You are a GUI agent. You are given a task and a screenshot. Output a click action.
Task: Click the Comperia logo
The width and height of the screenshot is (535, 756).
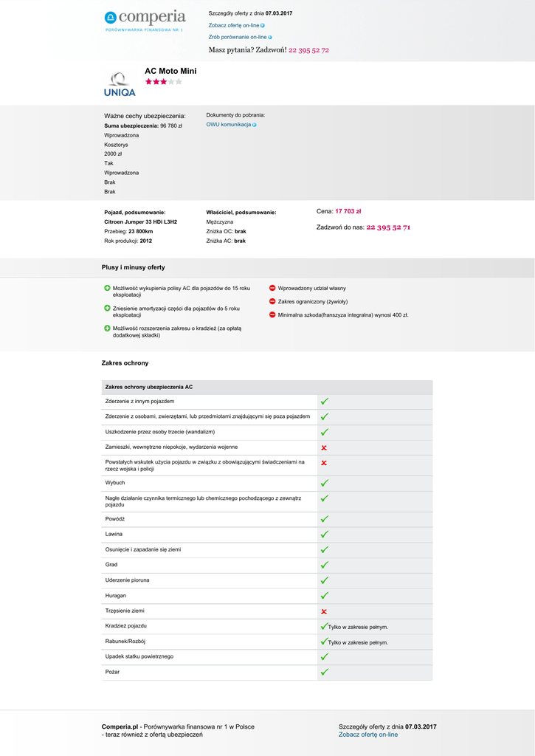(145, 20)
